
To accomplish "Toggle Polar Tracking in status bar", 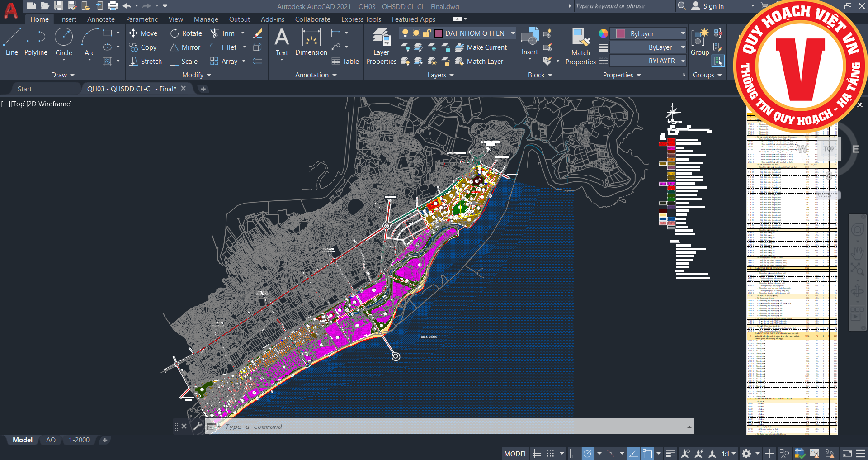I will pyautogui.click(x=588, y=454).
